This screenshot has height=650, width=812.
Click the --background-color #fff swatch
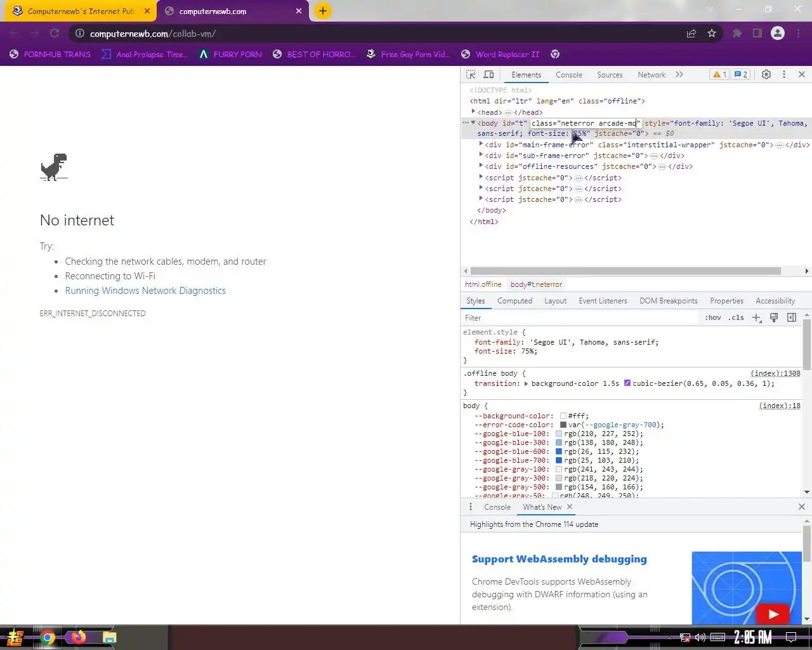(563, 416)
